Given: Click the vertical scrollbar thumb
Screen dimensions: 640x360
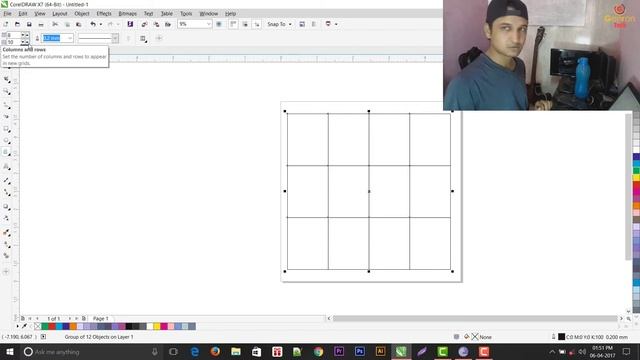Looking at the screenshot, I should pos(628,187).
